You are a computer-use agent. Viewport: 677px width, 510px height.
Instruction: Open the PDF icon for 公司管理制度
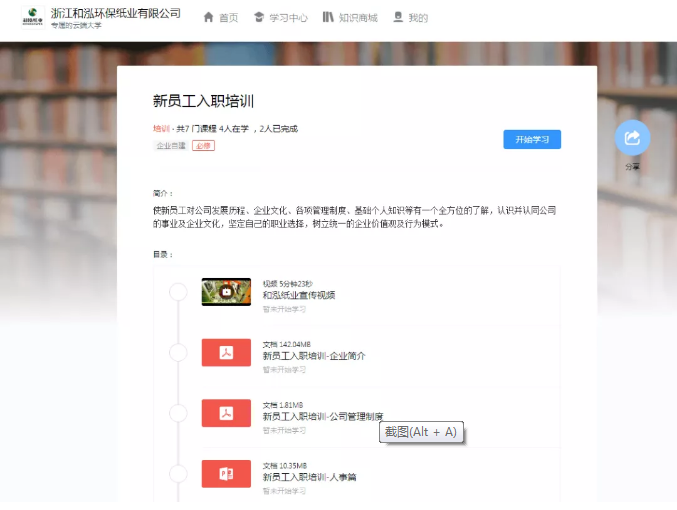(x=226, y=413)
